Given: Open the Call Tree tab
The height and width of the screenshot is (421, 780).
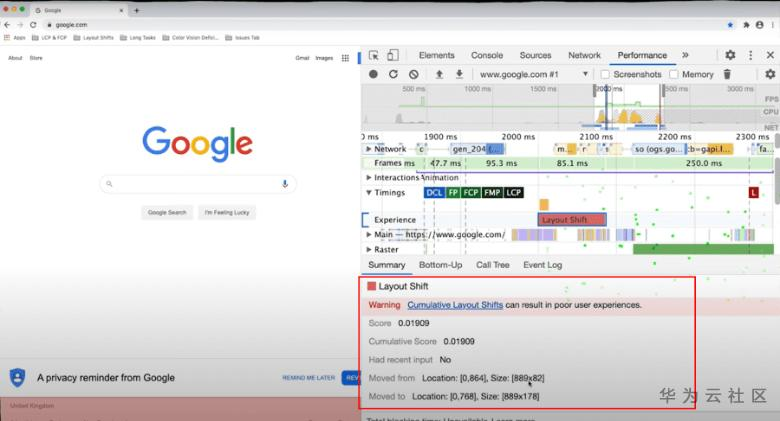Looking at the screenshot, I should coord(492,265).
